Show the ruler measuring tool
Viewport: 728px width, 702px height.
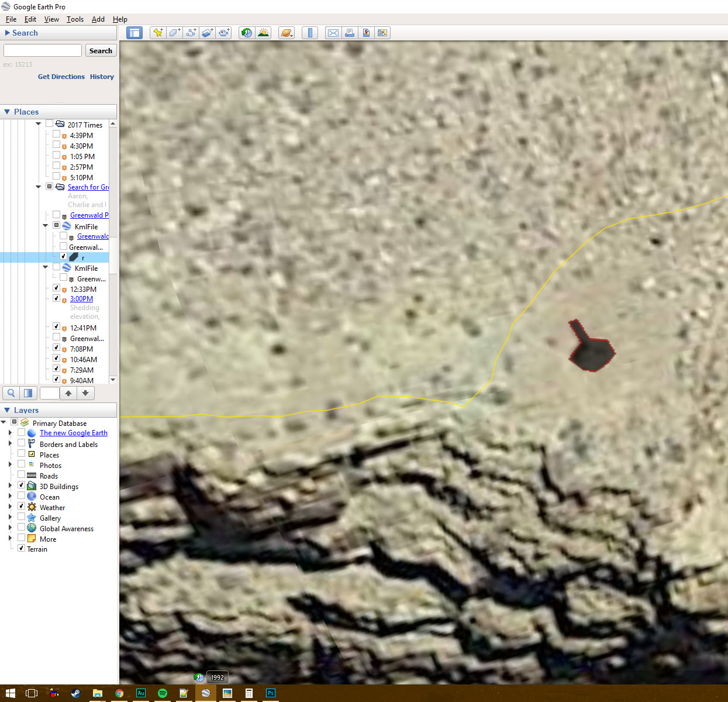coord(310,33)
